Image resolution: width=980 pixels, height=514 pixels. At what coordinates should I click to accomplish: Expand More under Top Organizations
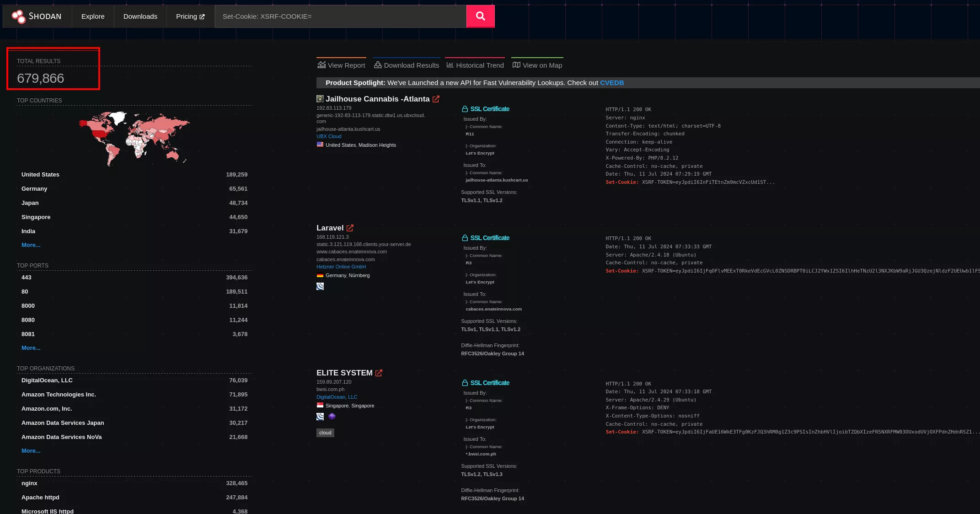click(x=31, y=451)
